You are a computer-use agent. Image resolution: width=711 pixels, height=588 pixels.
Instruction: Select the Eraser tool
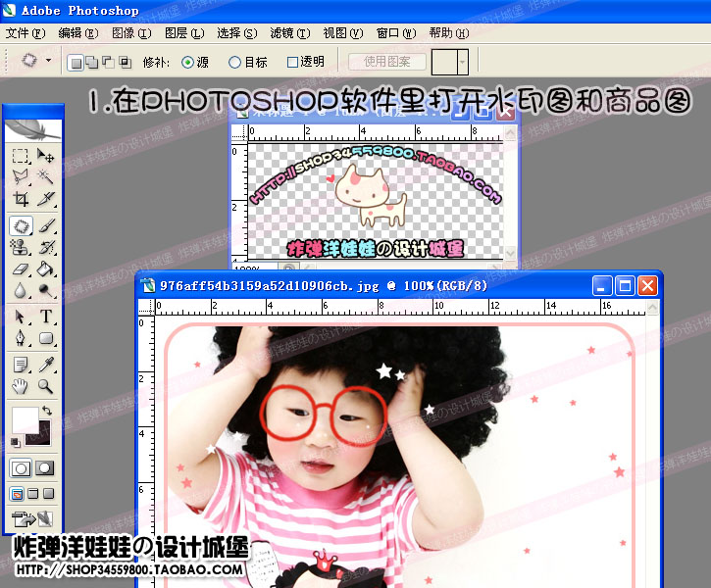pos(21,269)
